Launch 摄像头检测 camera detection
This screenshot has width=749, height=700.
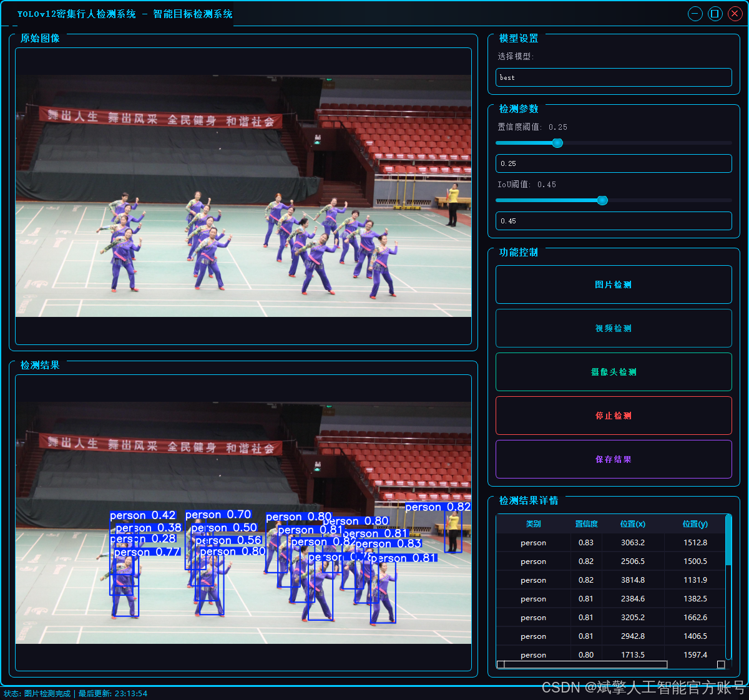point(614,372)
